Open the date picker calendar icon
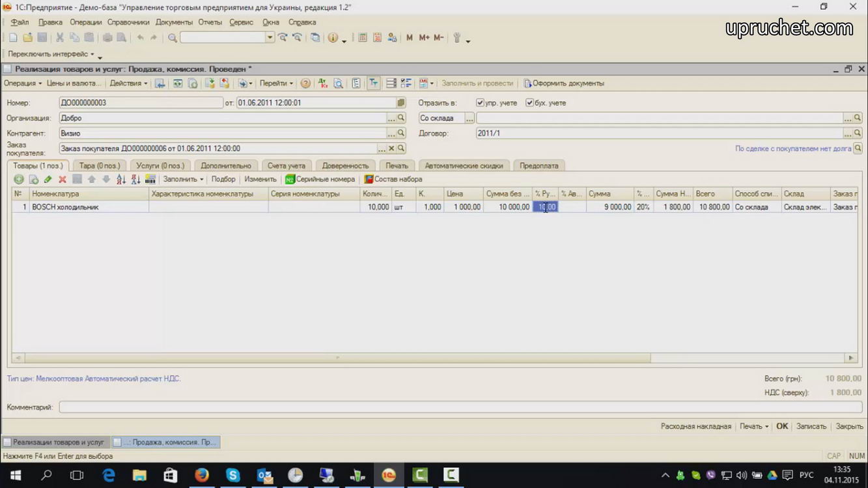868x488 pixels. click(401, 103)
